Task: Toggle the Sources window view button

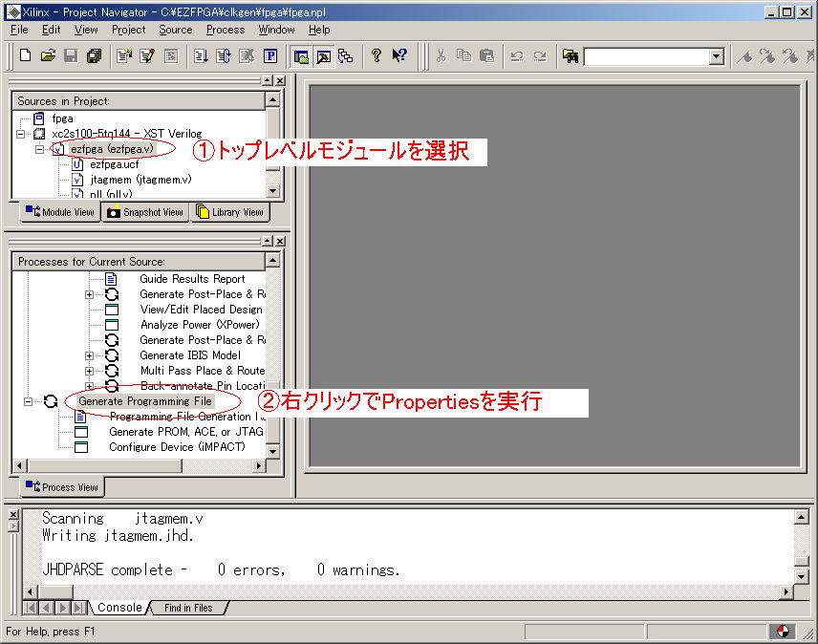Action: pos(300,55)
